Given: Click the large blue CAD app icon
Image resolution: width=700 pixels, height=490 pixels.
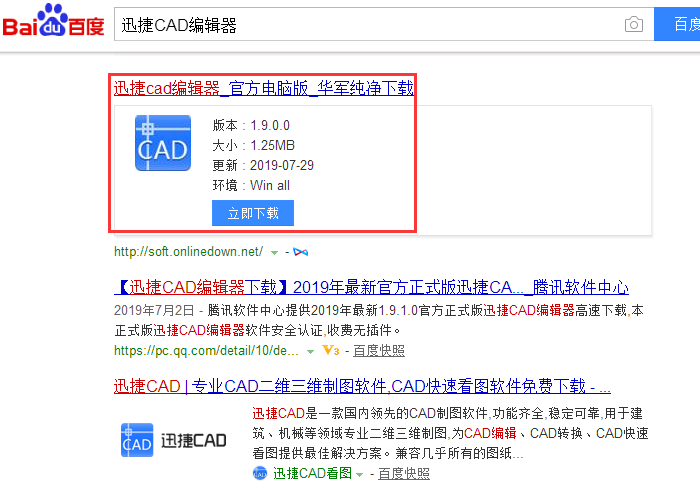Looking at the screenshot, I should [163, 143].
